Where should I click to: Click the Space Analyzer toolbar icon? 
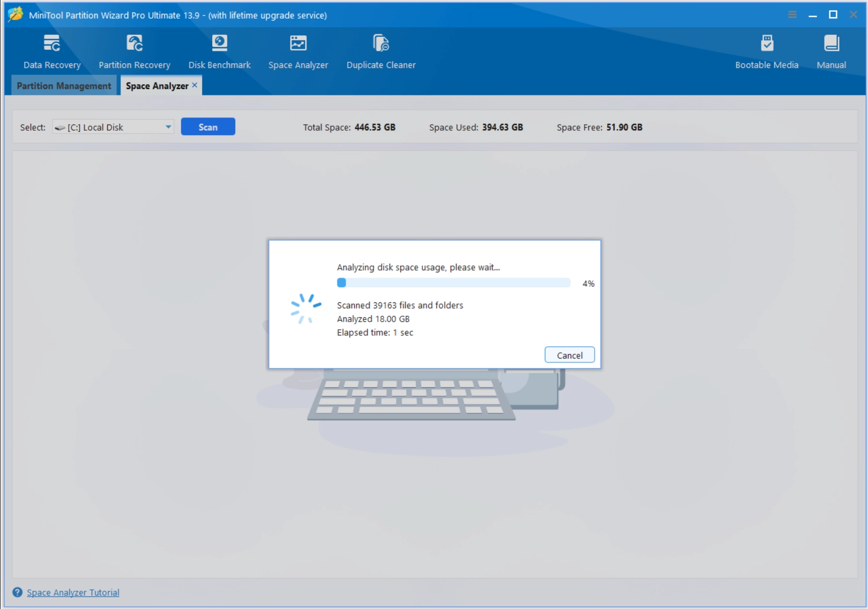point(298,43)
